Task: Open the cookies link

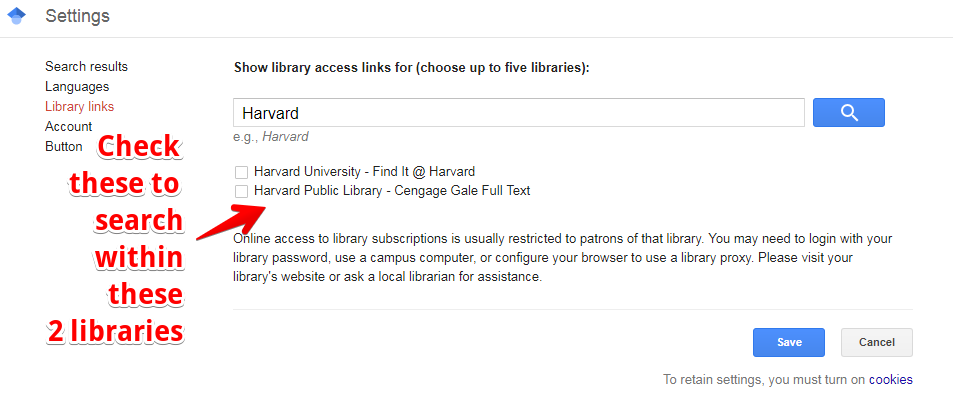Action: point(890,379)
